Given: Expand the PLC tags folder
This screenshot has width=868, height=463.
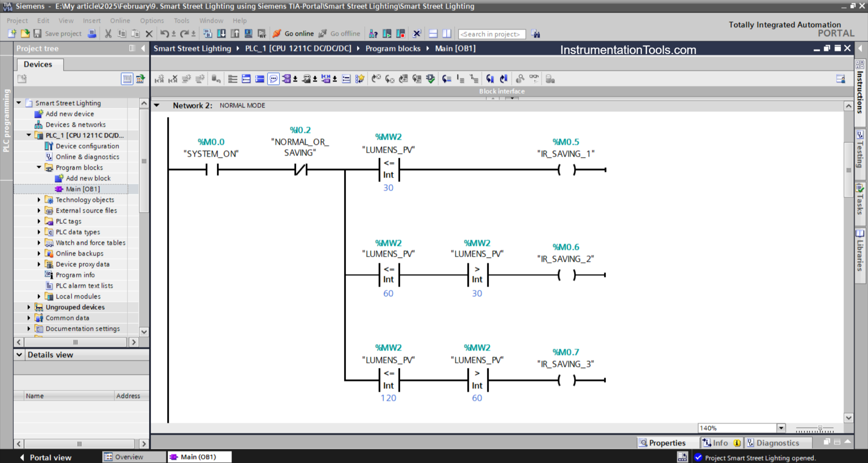Looking at the screenshot, I should click(39, 221).
